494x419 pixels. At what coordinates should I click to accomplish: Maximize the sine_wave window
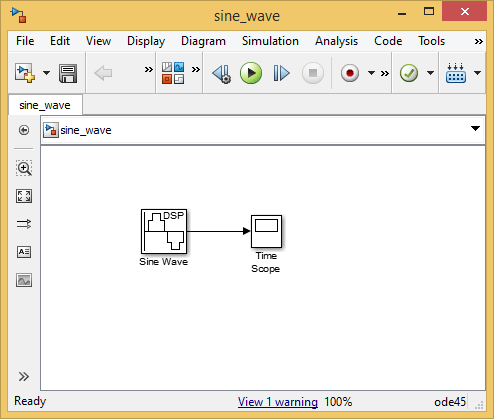pyautogui.click(x=429, y=12)
